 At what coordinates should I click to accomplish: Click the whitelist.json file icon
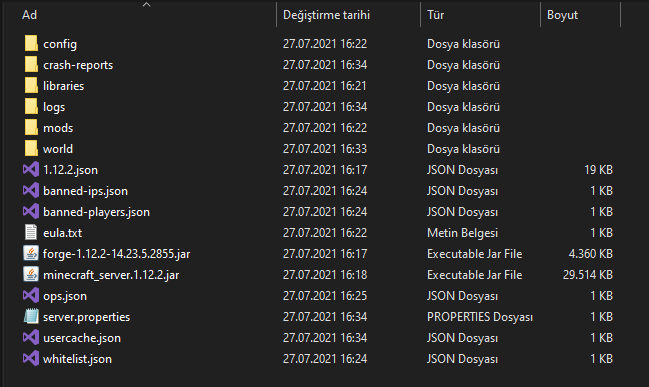31,358
